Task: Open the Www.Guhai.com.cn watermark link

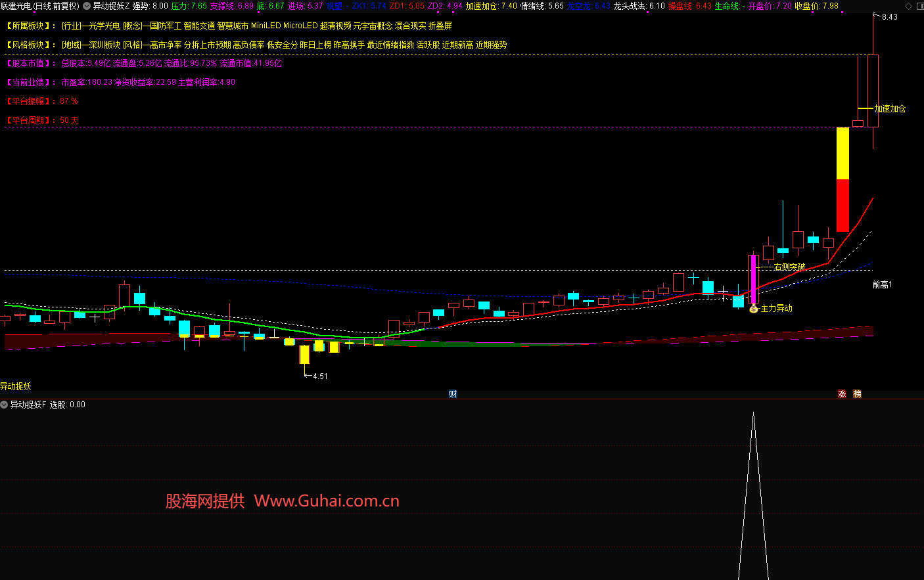Action: click(327, 501)
